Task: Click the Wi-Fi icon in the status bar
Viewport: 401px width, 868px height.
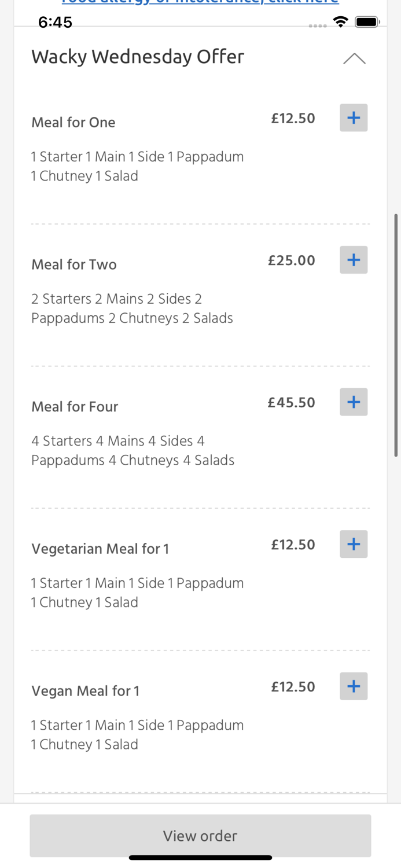Action: coord(340,21)
